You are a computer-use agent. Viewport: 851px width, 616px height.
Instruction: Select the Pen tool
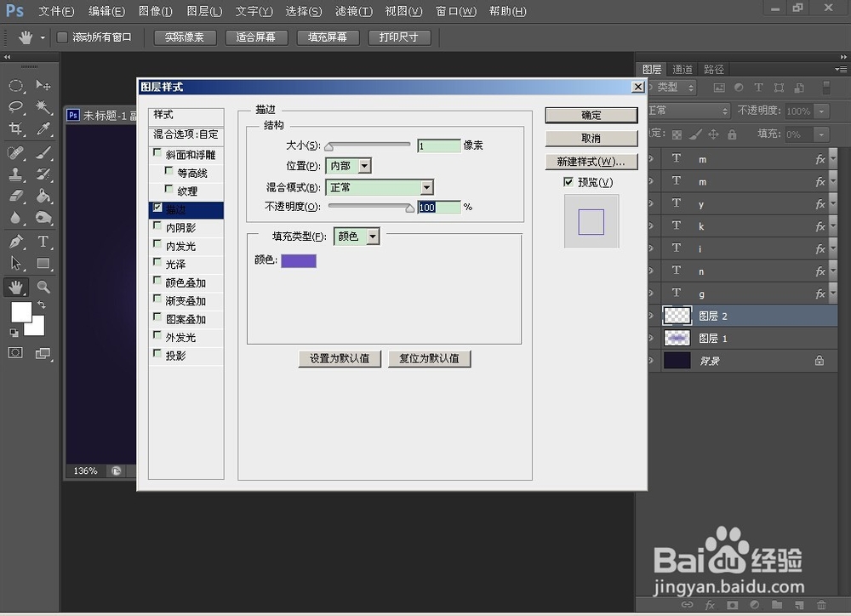click(15, 242)
